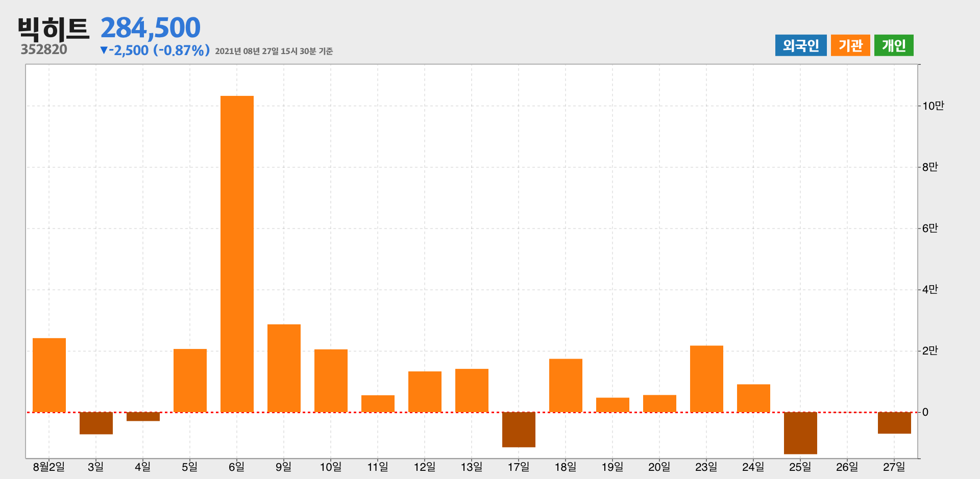Click the bar for 5일

190,381
